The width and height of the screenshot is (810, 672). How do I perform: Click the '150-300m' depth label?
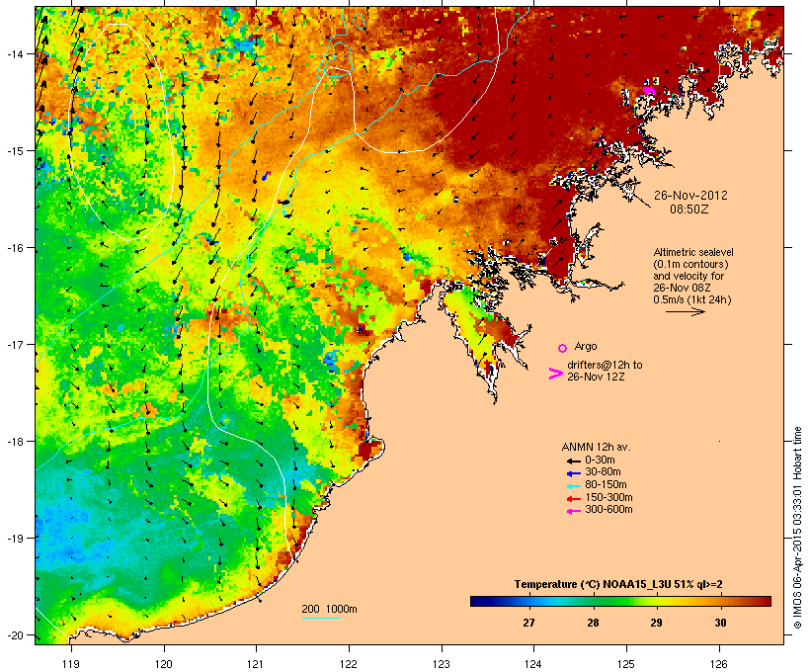[609, 498]
